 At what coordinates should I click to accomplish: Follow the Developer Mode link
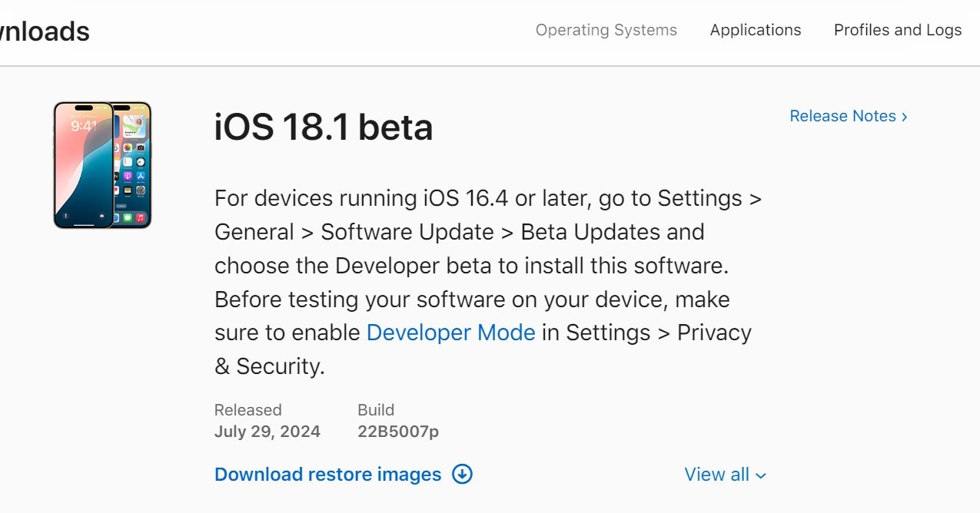(450, 333)
